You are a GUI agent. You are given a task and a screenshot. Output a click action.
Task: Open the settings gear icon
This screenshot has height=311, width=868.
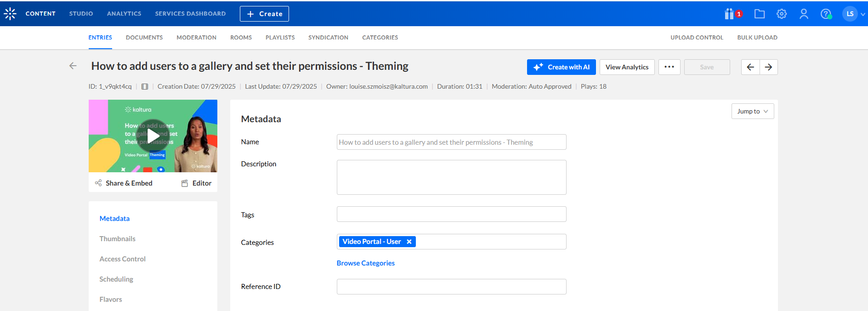(x=782, y=14)
